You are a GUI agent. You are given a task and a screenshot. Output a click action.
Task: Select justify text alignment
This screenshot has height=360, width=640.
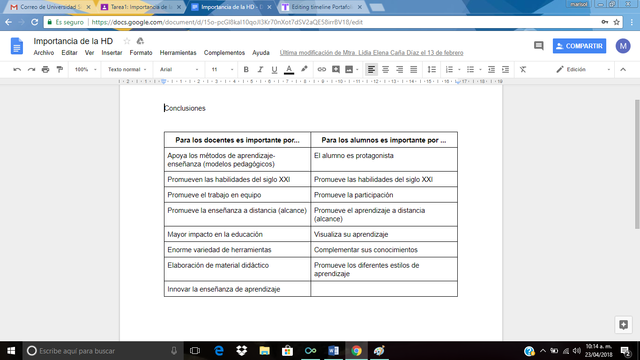pos(413,69)
